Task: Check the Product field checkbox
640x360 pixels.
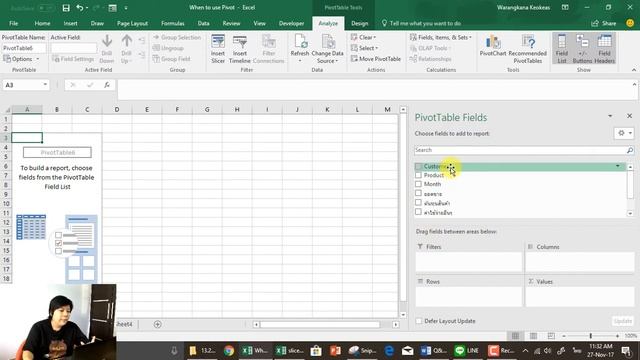Action: (x=418, y=175)
